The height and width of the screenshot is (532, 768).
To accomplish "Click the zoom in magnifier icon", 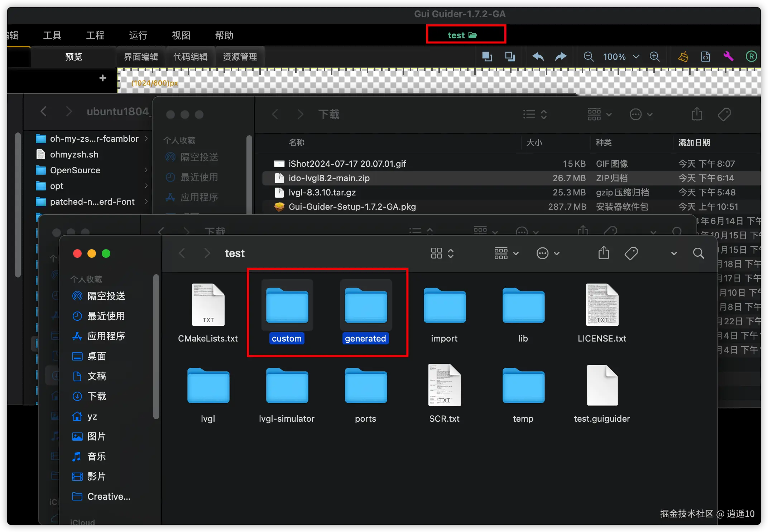I will coord(654,57).
